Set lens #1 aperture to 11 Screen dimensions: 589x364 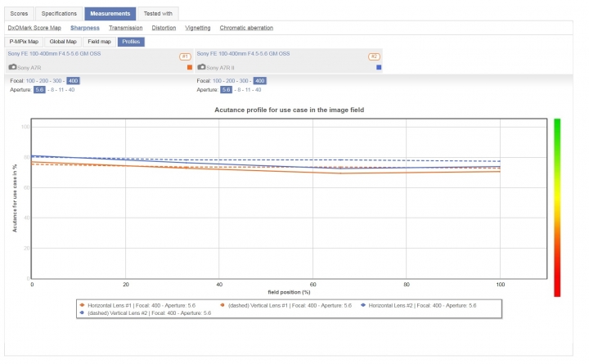pyautogui.click(x=61, y=90)
